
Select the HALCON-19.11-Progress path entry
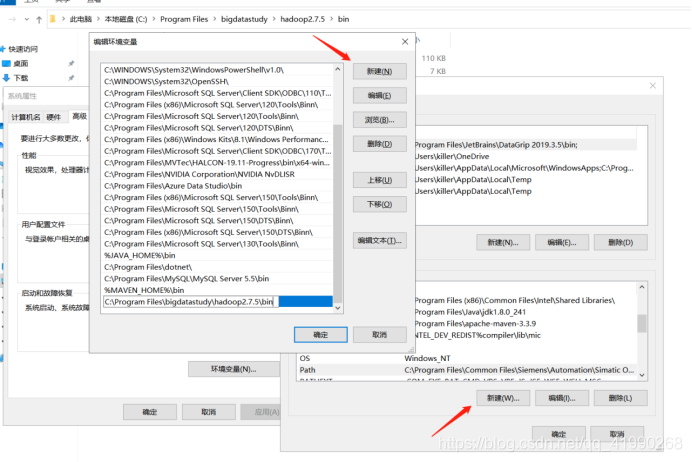[218, 163]
